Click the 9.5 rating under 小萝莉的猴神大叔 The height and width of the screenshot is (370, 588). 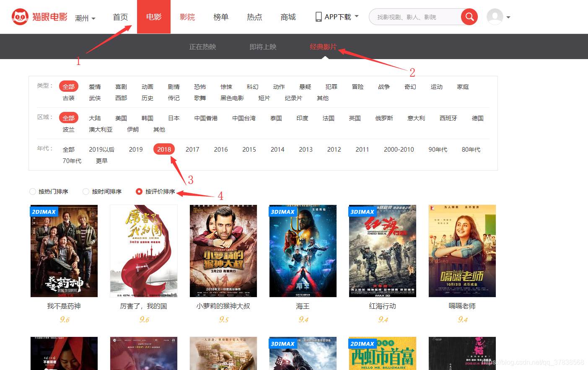pyautogui.click(x=223, y=320)
